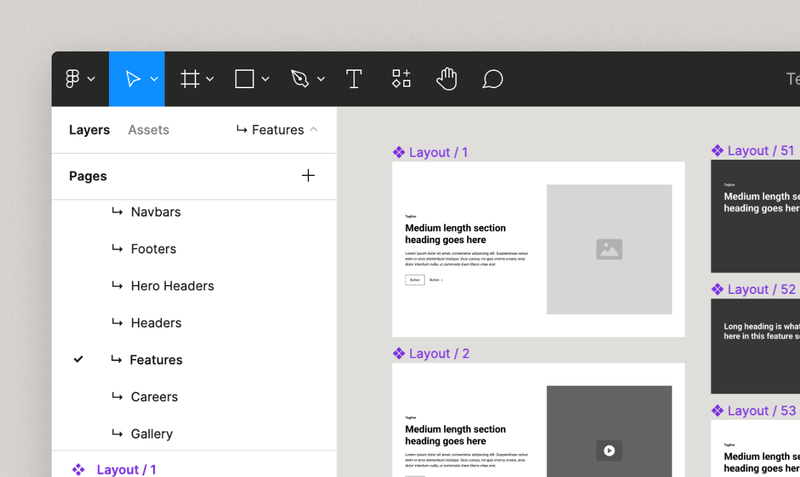
Task: Select the Comment tool
Action: point(492,79)
